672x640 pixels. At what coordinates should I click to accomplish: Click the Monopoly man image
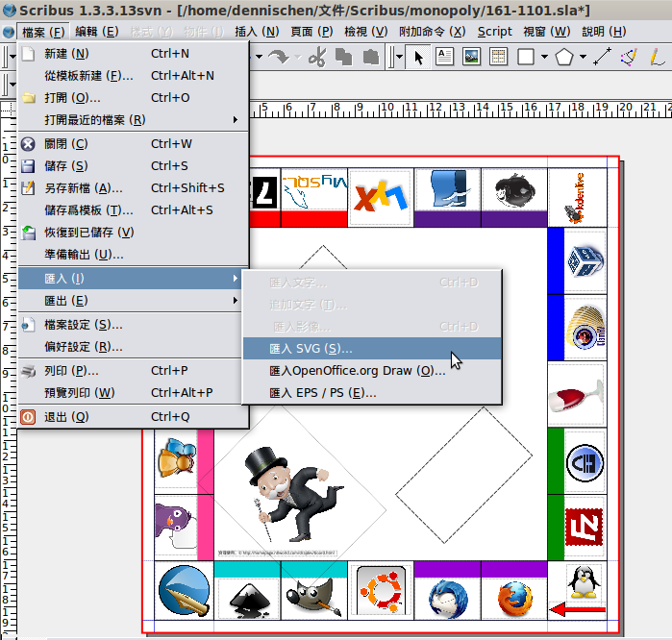click(x=292, y=494)
